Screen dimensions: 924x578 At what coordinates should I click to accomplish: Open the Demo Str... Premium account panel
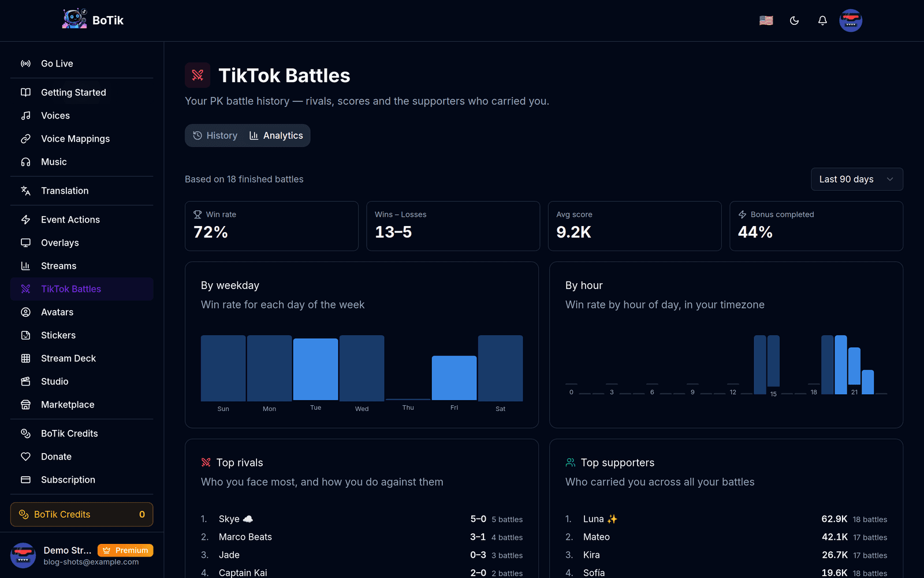82,555
